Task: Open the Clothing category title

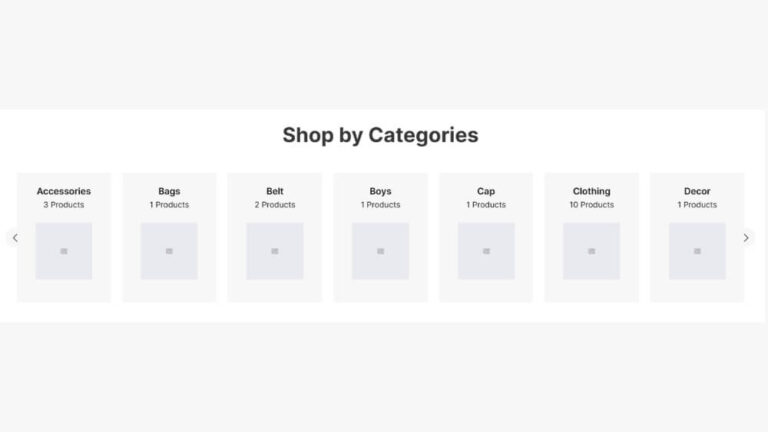Action: pos(591,191)
